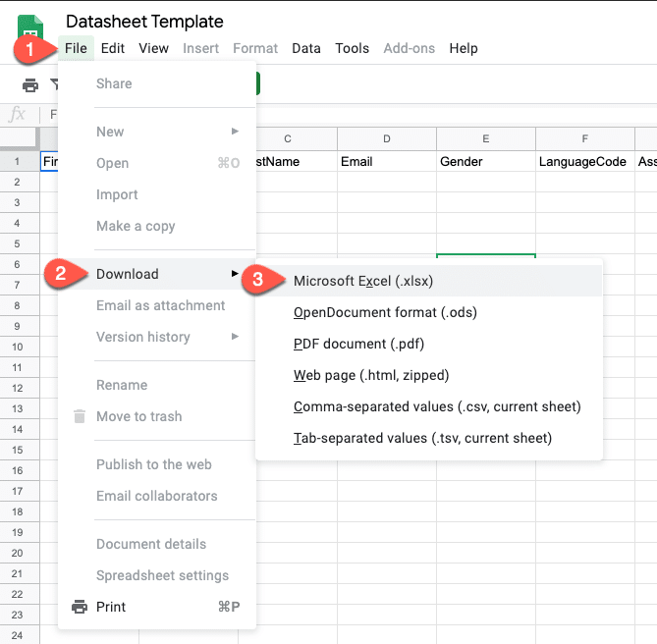Screen dimensions: 657x644
Task: Open the Tools menu
Action: point(352,48)
